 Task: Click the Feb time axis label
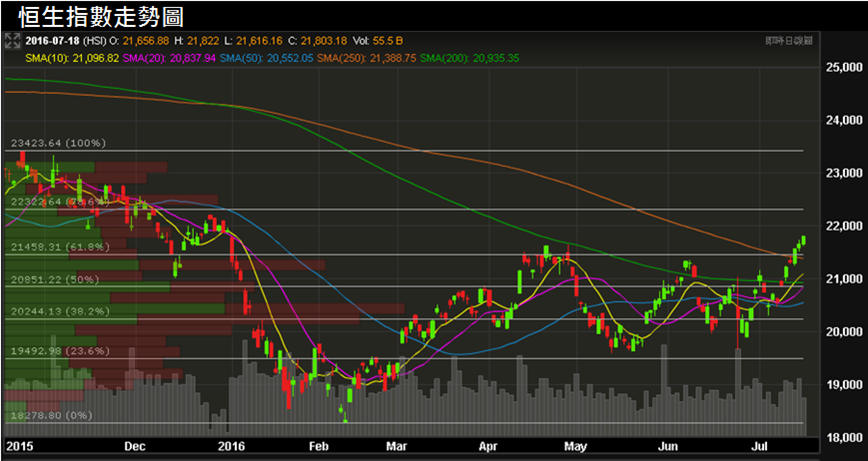[321, 446]
